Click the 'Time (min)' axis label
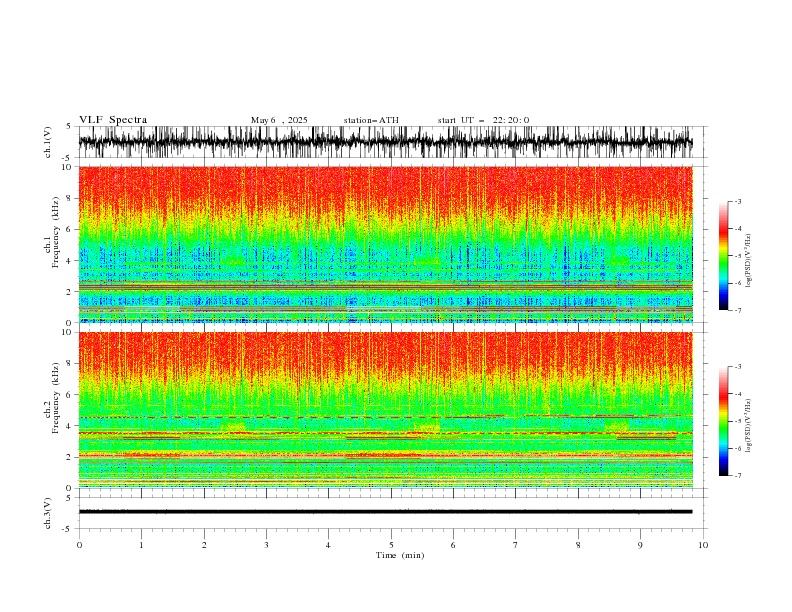 tap(400, 555)
